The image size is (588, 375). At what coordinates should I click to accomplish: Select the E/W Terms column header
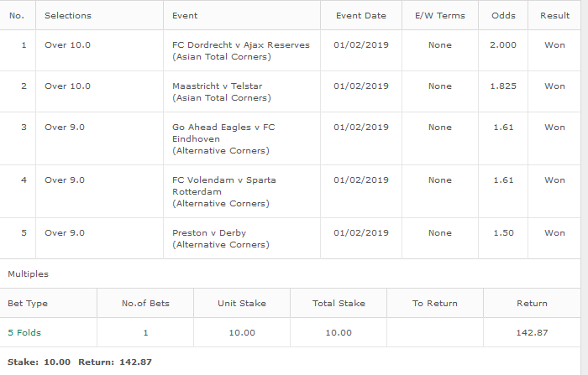coord(440,16)
